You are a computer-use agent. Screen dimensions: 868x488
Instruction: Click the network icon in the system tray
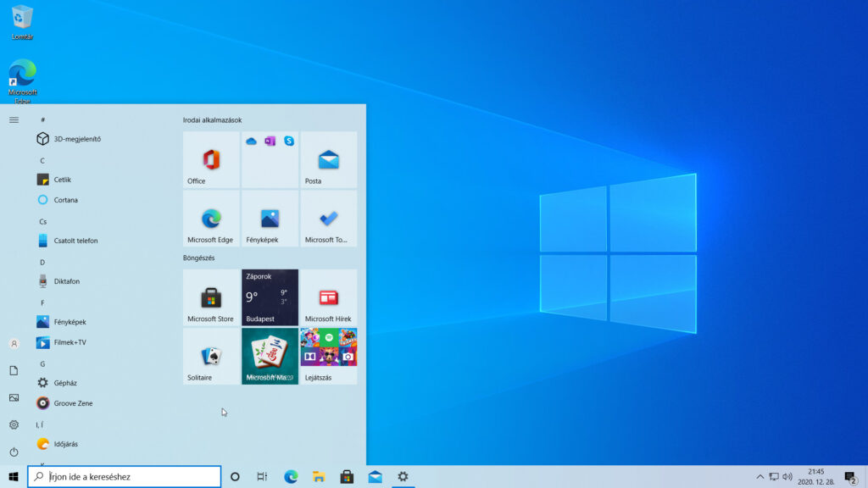(774, 477)
